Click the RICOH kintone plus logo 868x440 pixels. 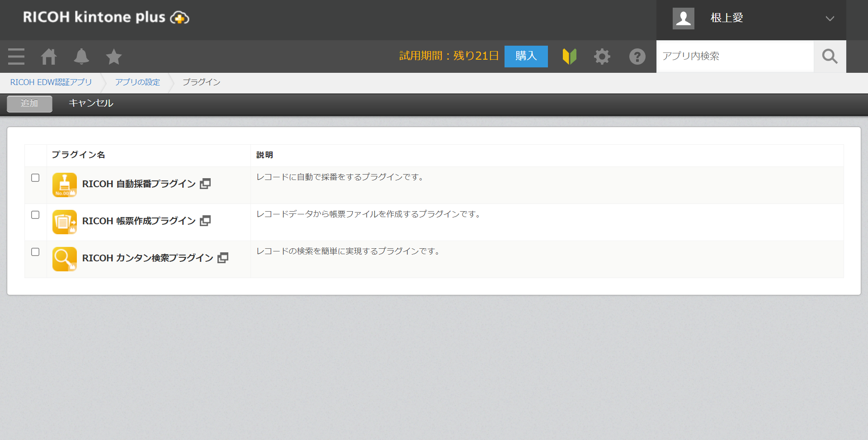tap(106, 17)
